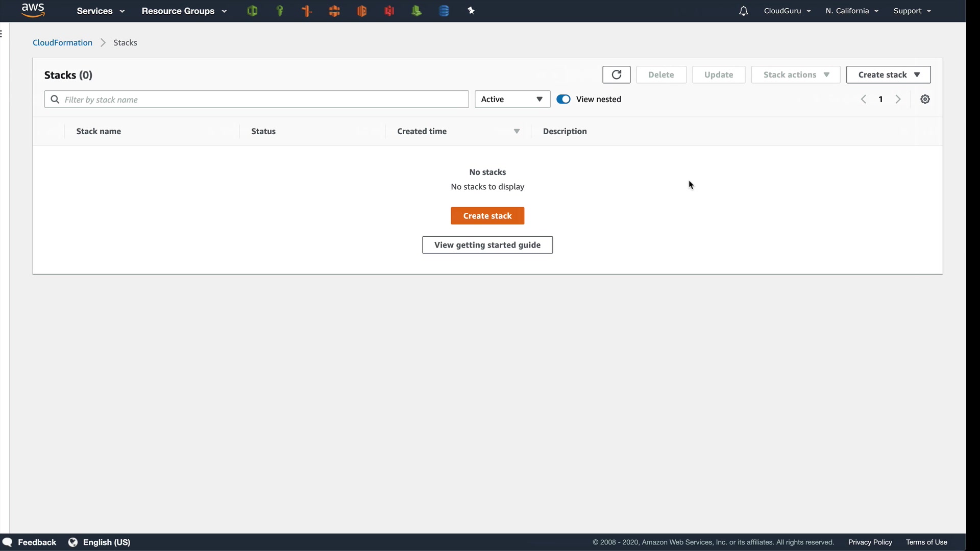Click the orange Create stack button

[487, 216]
